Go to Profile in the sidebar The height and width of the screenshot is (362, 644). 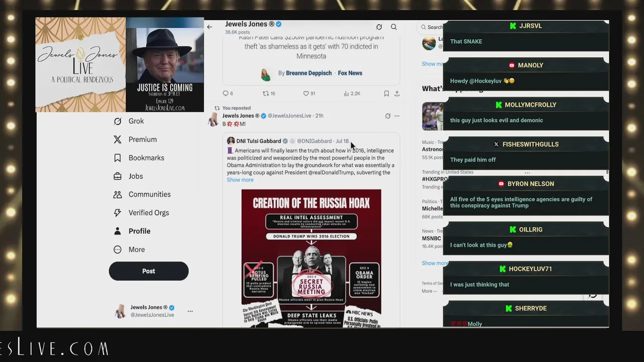pyautogui.click(x=132, y=231)
